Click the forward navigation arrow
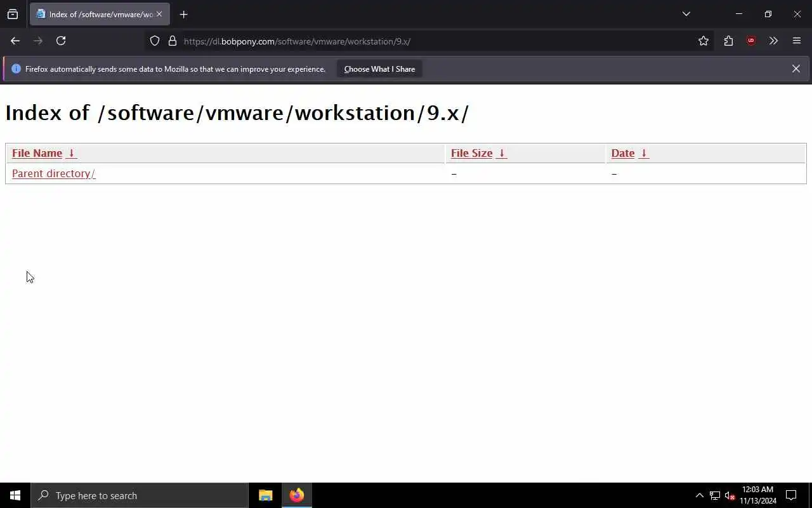 tap(38, 41)
